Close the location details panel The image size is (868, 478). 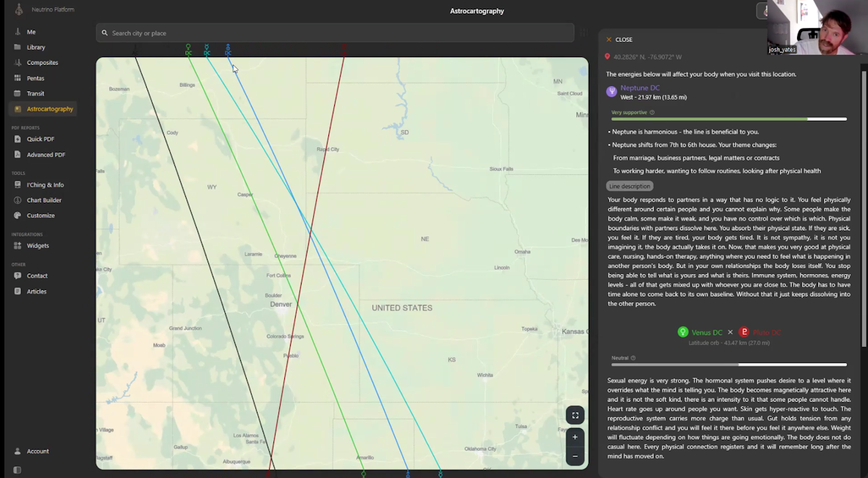[x=619, y=40]
